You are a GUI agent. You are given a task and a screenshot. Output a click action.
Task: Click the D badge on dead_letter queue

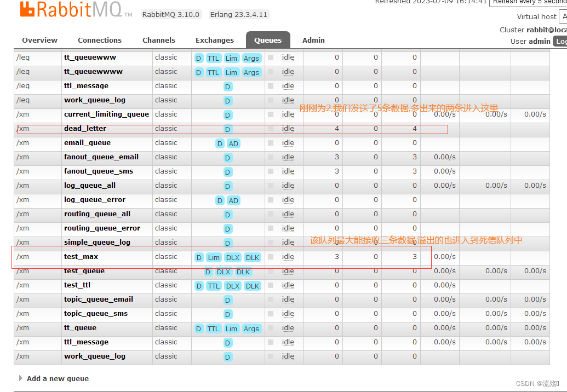227,129
